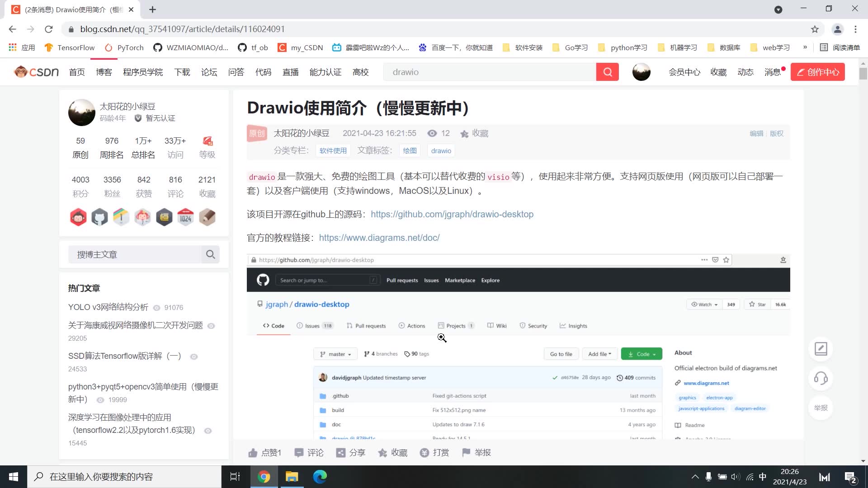Click the 举报 flag icon in bottom bar

click(466, 452)
